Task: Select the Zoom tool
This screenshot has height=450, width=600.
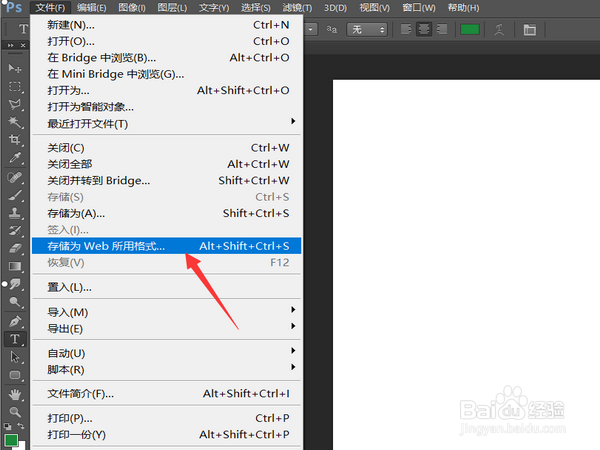Action: point(15,412)
